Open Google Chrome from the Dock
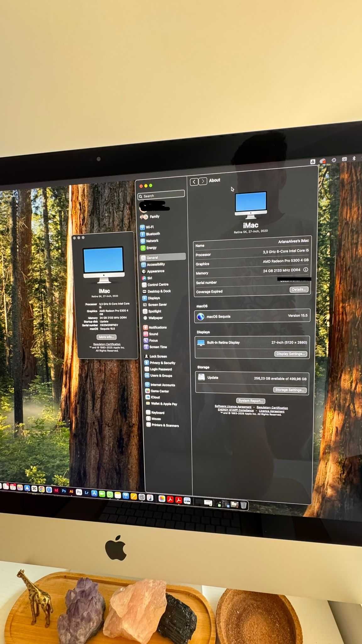The image size is (362, 644). [x=41, y=489]
